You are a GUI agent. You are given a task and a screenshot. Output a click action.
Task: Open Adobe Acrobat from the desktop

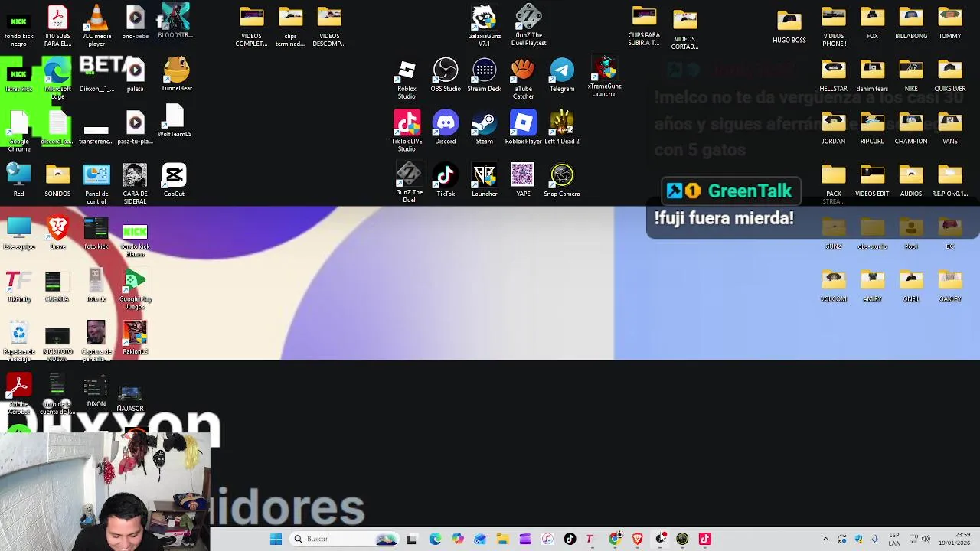pos(18,393)
